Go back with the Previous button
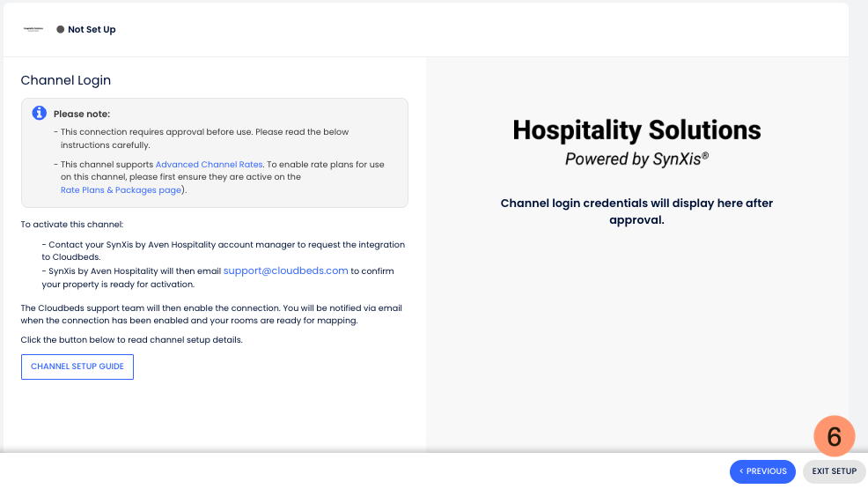Image resolution: width=868 pixels, height=489 pixels. point(762,471)
